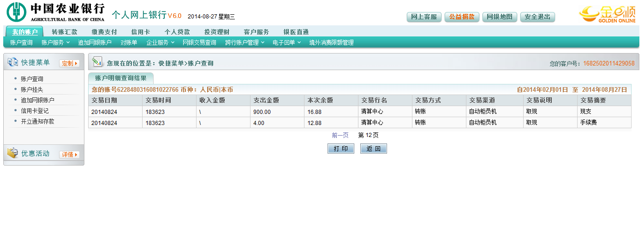
Task: Click 账户查询 in the quick menu sidebar
Action: coord(32,79)
